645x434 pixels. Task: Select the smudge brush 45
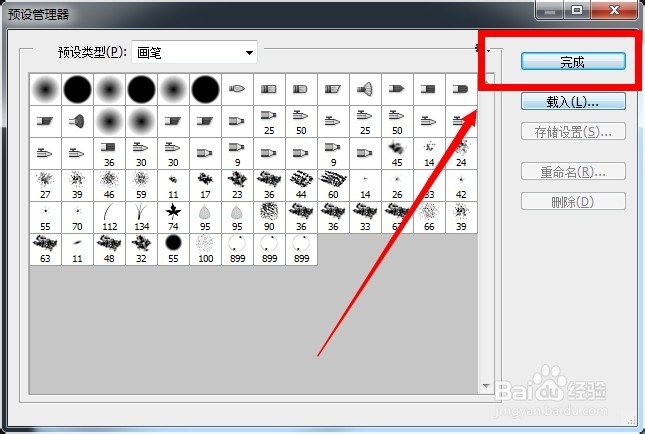click(397, 153)
